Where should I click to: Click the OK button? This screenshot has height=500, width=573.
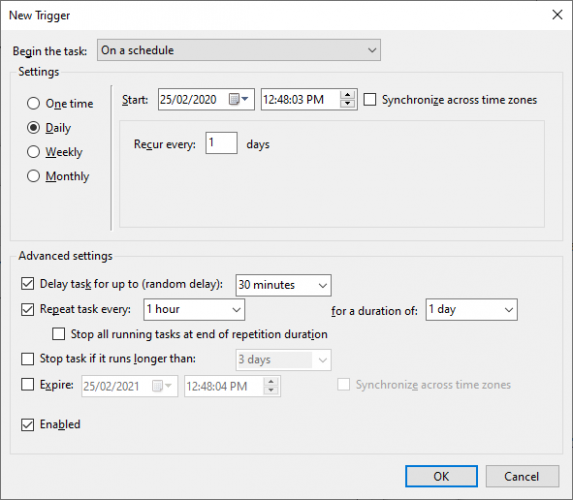[x=441, y=476]
